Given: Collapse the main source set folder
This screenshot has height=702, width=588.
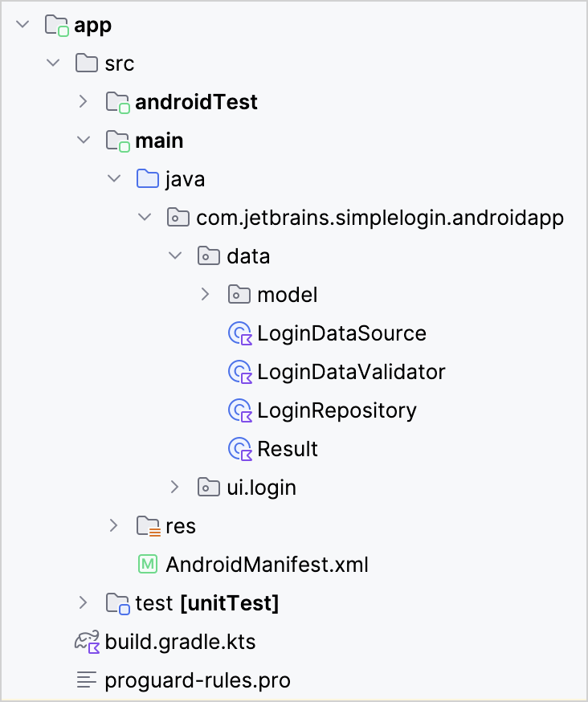Looking at the screenshot, I should (x=83, y=141).
